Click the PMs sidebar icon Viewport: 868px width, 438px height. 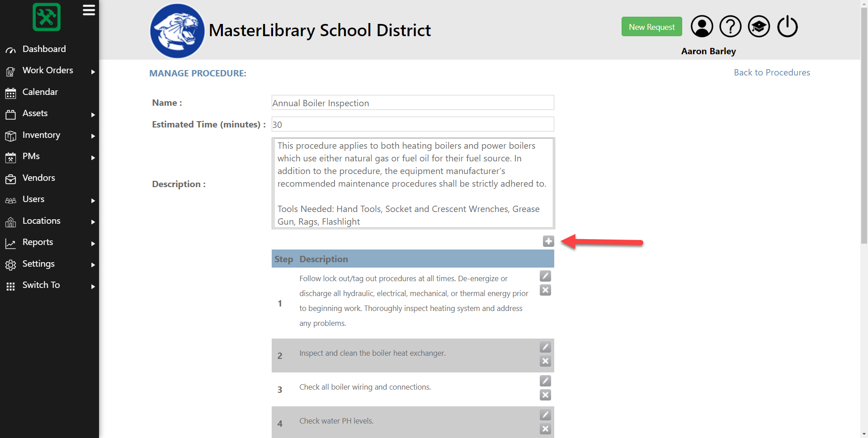click(10, 157)
